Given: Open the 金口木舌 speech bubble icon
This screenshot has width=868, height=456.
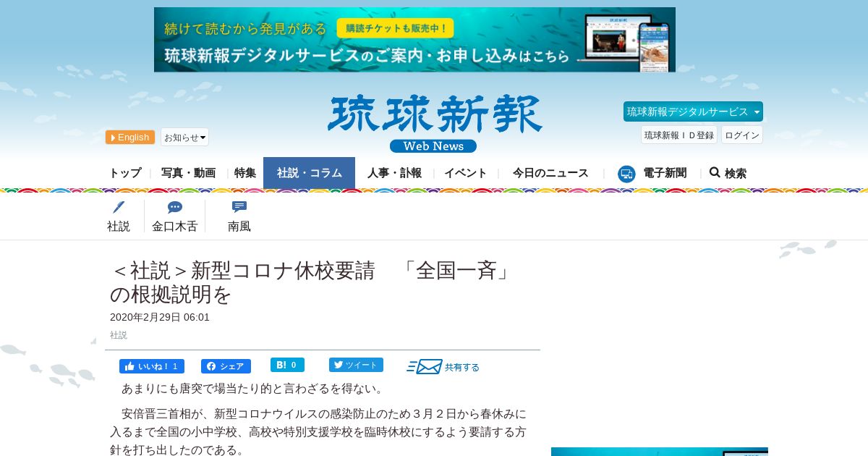Looking at the screenshot, I should pos(174,208).
